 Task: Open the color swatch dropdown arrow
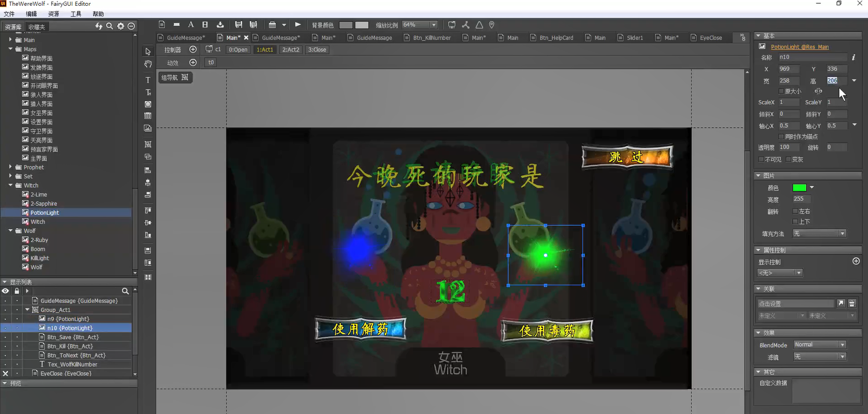tap(812, 188)
